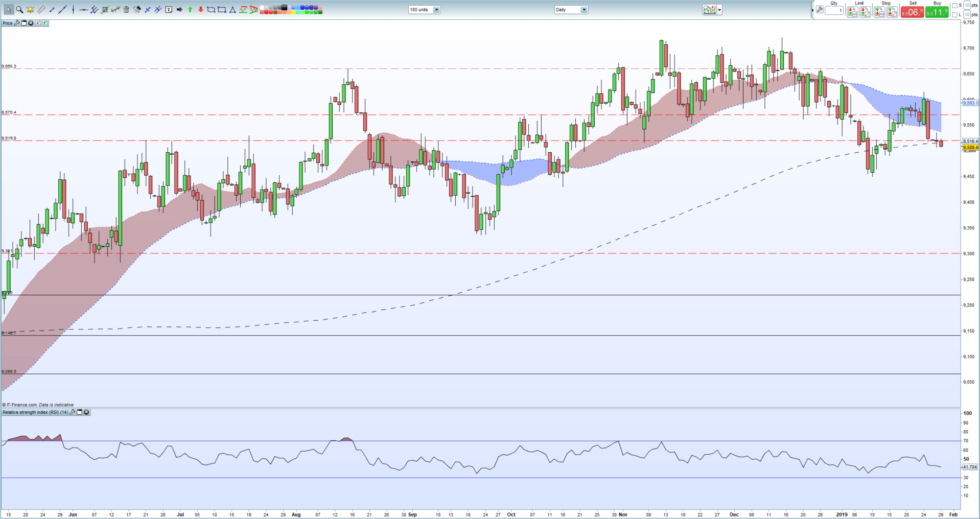Image resolution: width=980 pixels, height=519 pixels.
Task: Activate the magnifier zoom tool
Action: [x=19, y=9]
